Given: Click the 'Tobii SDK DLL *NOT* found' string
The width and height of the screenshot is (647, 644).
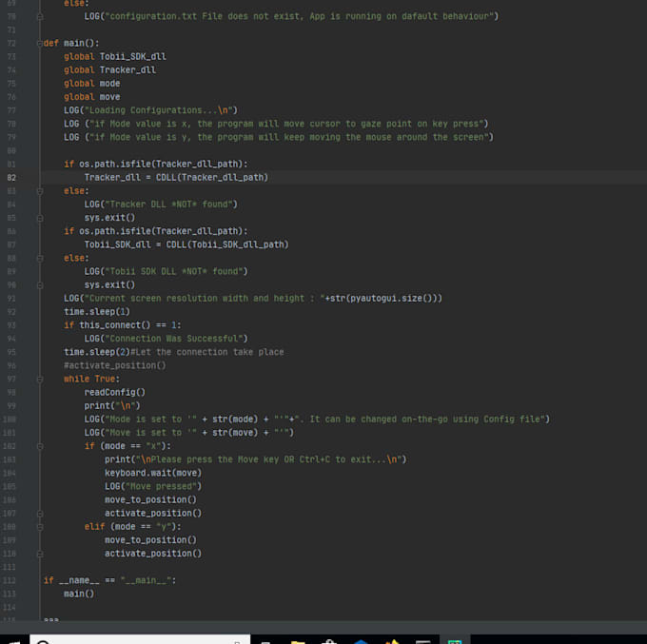Looking at the screenshot, I should point(174,271).
